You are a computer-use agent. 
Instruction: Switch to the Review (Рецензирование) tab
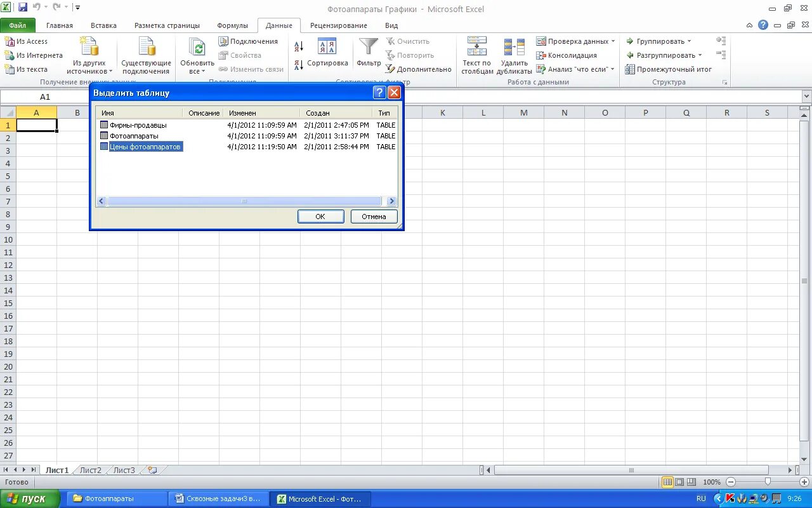(x=339, y=25)
